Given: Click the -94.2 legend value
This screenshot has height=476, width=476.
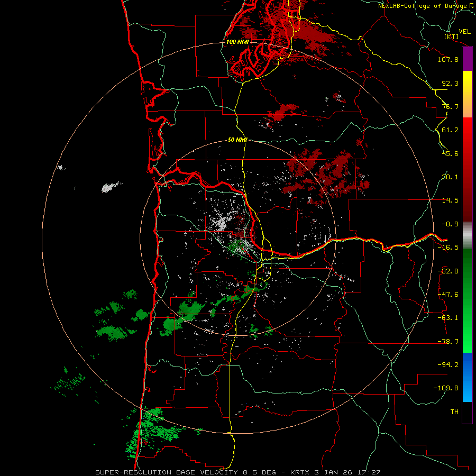Looking at the screenshot, I should [x=448, y=365].
